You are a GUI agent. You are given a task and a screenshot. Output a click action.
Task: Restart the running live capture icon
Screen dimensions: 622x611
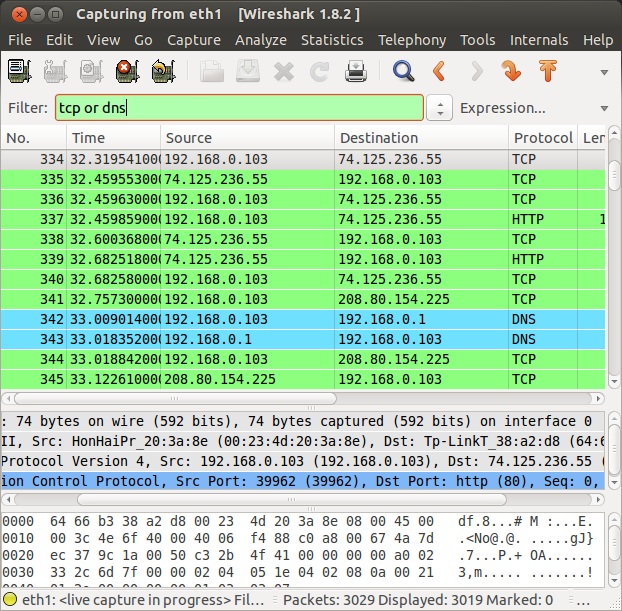[163, 71]
